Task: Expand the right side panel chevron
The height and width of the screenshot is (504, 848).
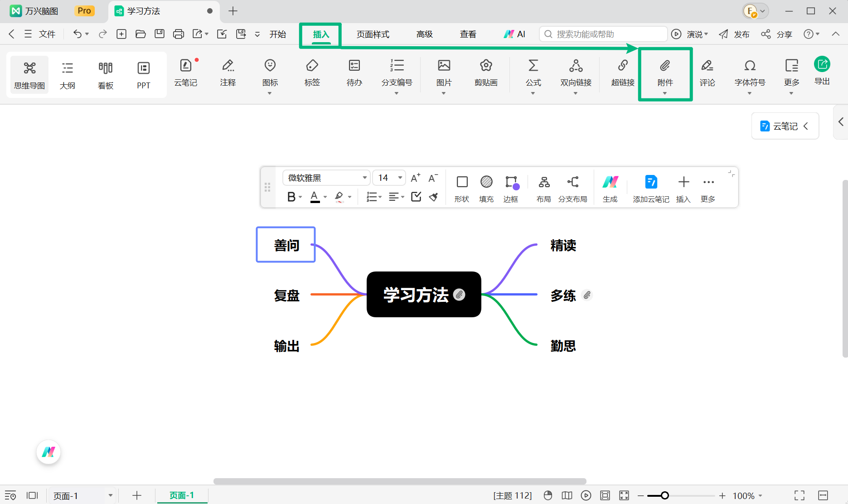Action: click(841, 121)
